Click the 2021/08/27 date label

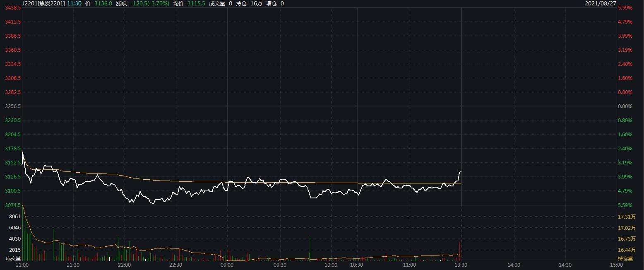600,3
